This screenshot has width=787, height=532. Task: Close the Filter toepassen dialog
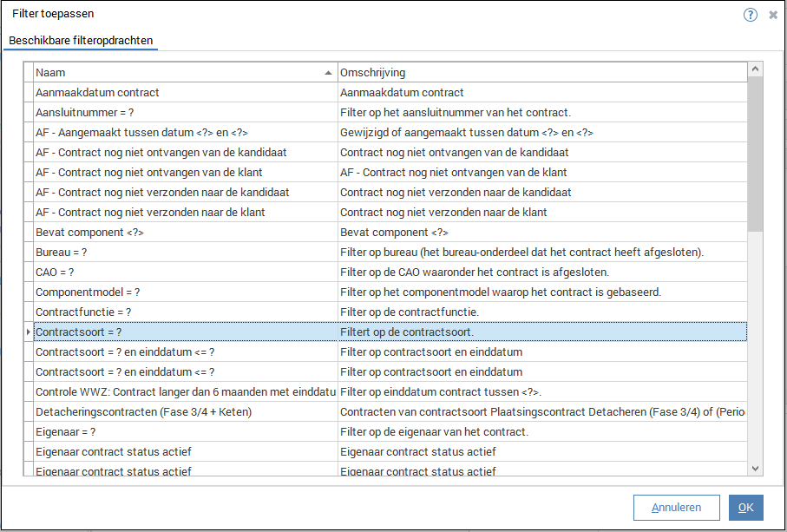pos(772,15)
